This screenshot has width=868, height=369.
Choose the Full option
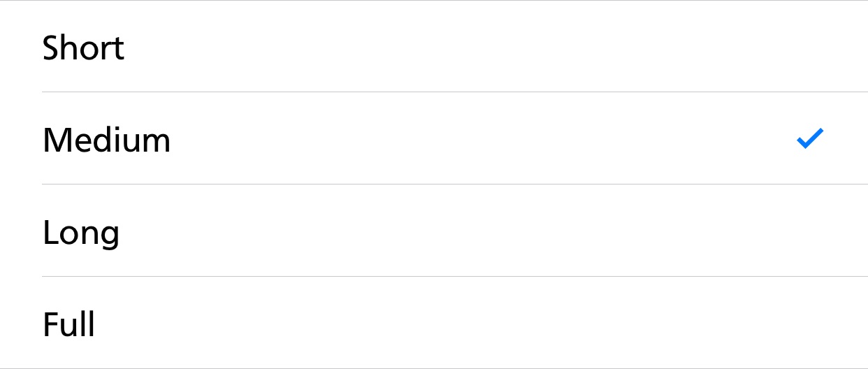coord(434,323)
